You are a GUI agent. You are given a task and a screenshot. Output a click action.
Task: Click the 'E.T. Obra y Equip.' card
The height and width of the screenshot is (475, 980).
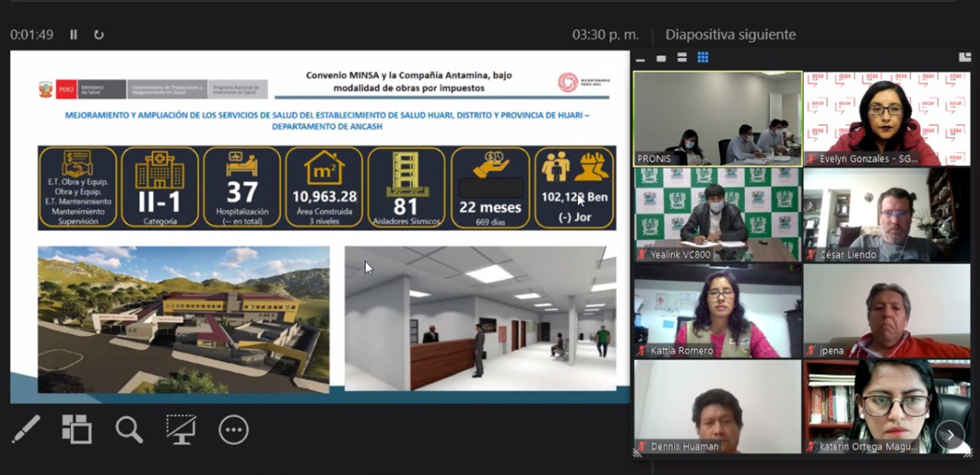coord(77,187)
